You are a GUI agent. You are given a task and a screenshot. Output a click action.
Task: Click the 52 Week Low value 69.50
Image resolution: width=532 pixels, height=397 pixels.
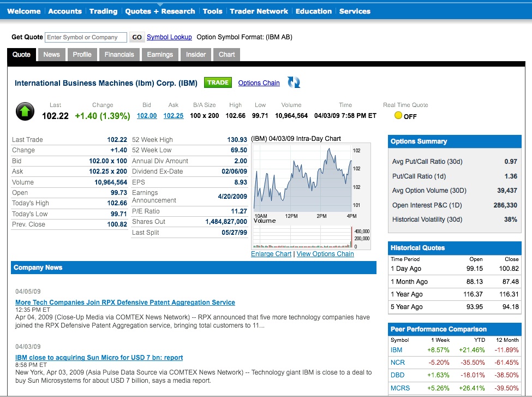(x=239, y=150)
